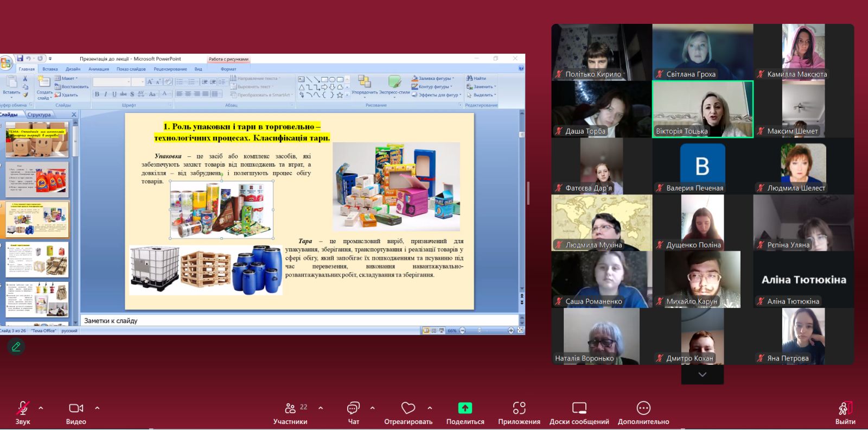Expand audio options arrow next to Звук

pyautogui.click(x=41, y=408)
